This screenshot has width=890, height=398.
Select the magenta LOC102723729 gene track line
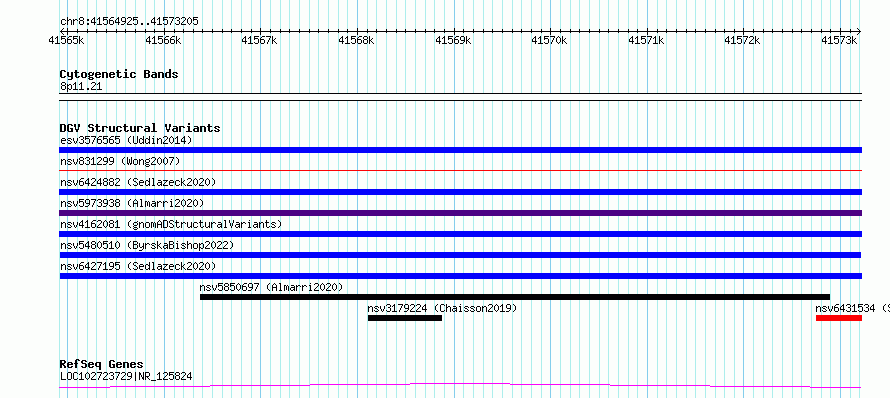coord(460,386)
